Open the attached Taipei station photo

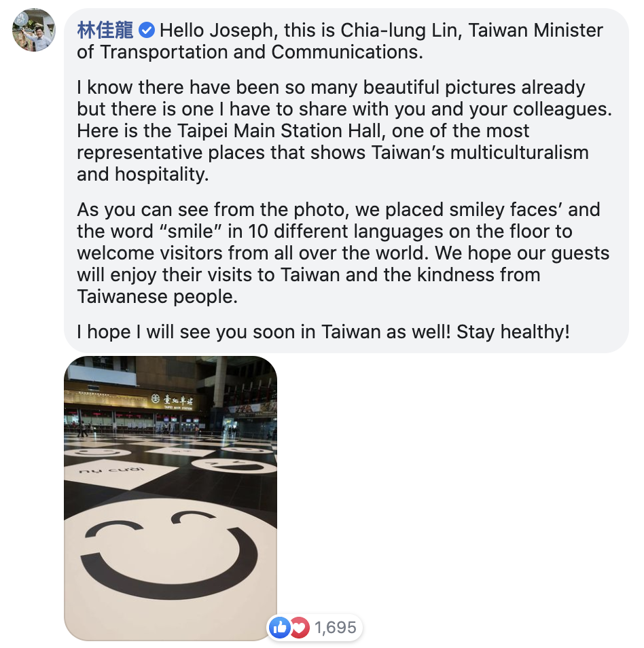point(171,499)
